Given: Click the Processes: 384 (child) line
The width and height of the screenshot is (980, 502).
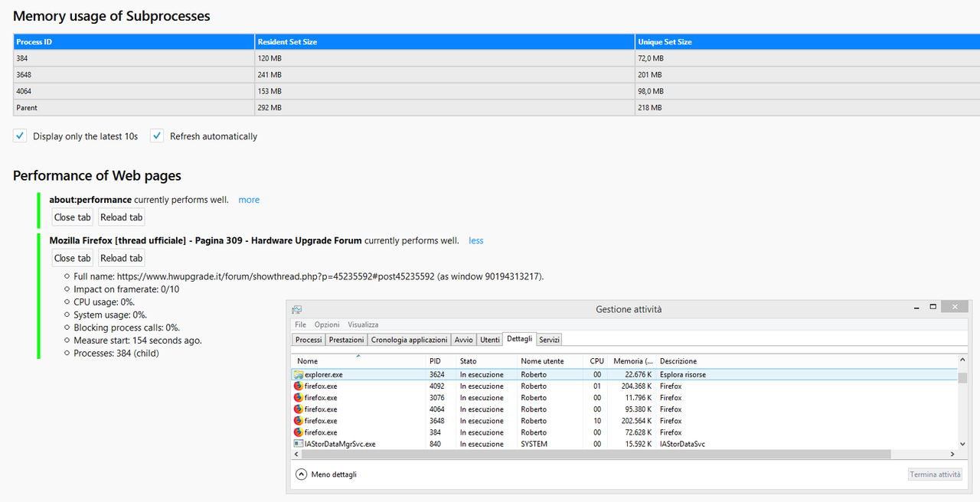Looking at the screenshot, I should (116, 354).
